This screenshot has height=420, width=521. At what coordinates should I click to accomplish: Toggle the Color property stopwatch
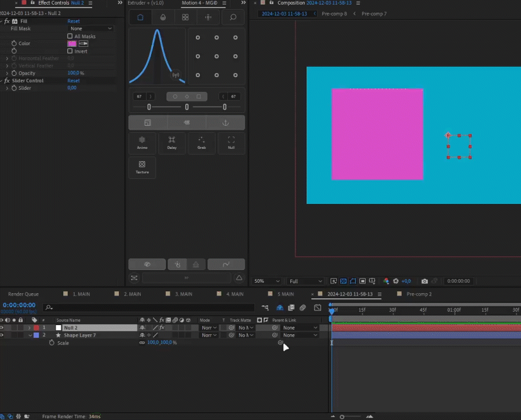(14, 43)
